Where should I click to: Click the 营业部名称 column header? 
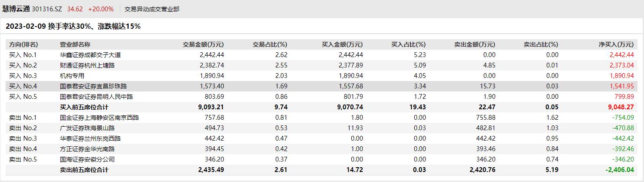click(x=75, y=44)
